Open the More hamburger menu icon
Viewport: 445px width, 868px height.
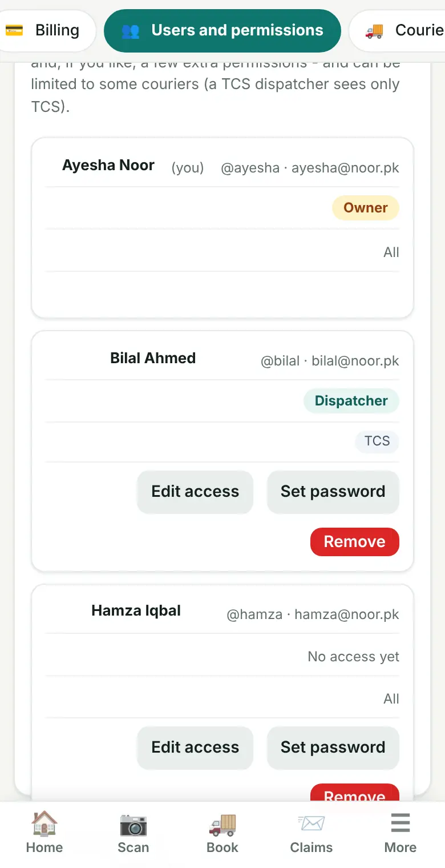tap(400, 824)
